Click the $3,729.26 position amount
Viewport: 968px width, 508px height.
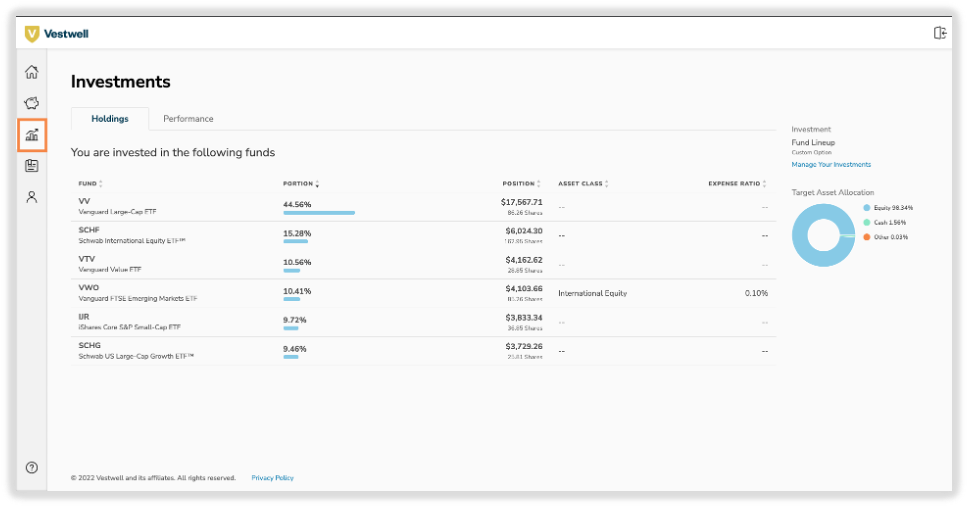point(524,346)
